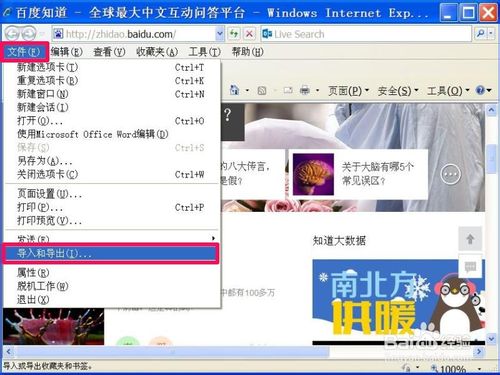
Task: Open the Home icon dropdown arrow
Action: (x=247, y=90)
